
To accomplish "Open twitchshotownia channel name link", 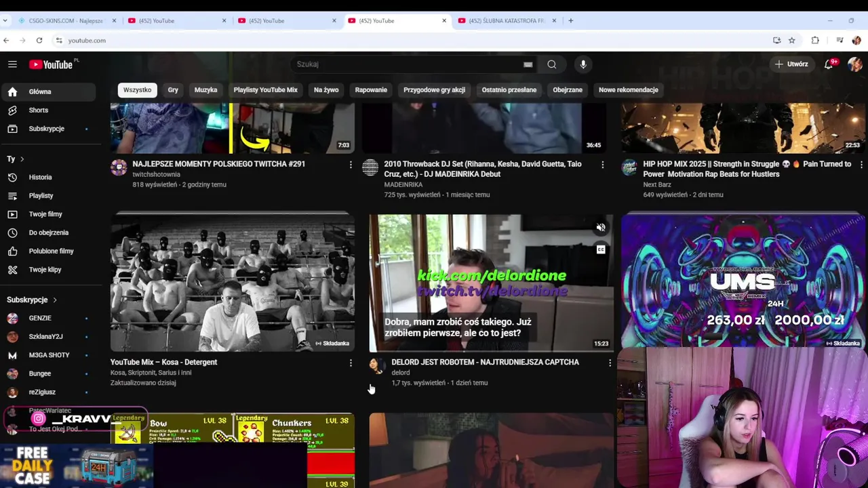I will (x=157, y=174).
